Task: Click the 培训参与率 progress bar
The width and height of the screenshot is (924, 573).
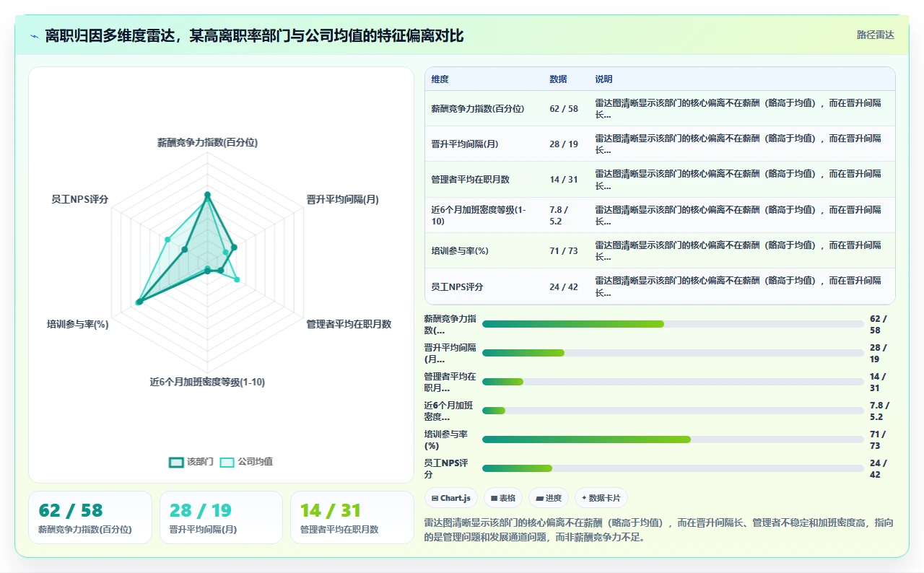Action: tap(673, 439)
